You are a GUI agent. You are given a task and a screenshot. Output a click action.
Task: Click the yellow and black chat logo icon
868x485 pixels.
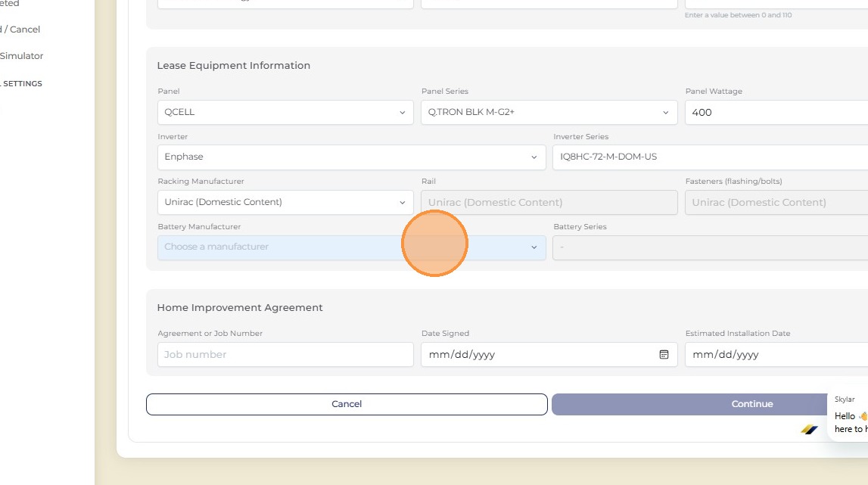point(809,429)
